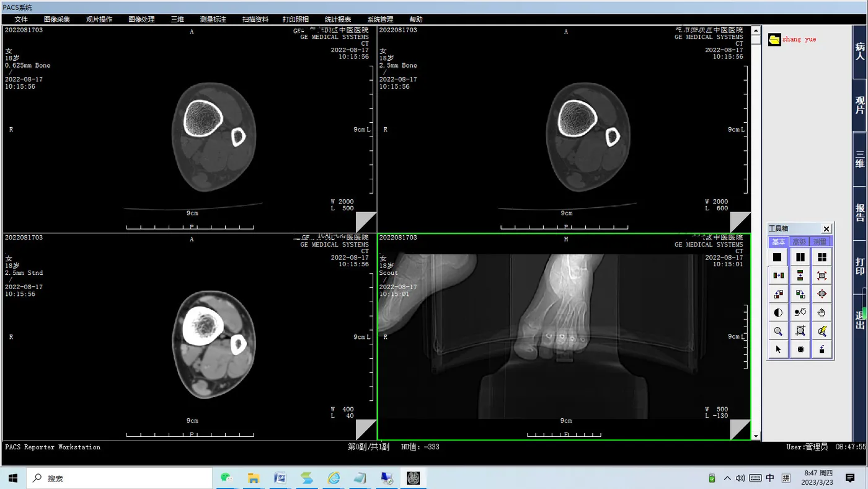Click the scrollbar up arrow in viewer

[x=756, y=30]
